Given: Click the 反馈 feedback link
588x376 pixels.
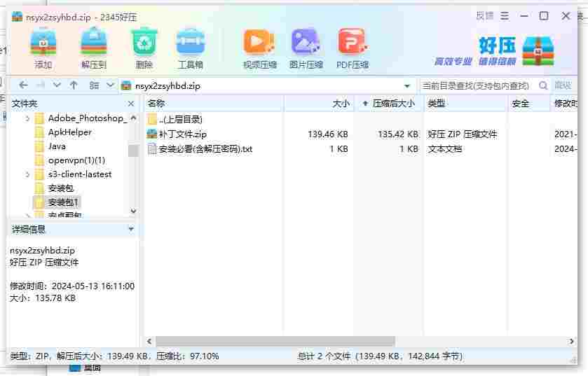Looking at the screenshot, I should click(485, 16).
